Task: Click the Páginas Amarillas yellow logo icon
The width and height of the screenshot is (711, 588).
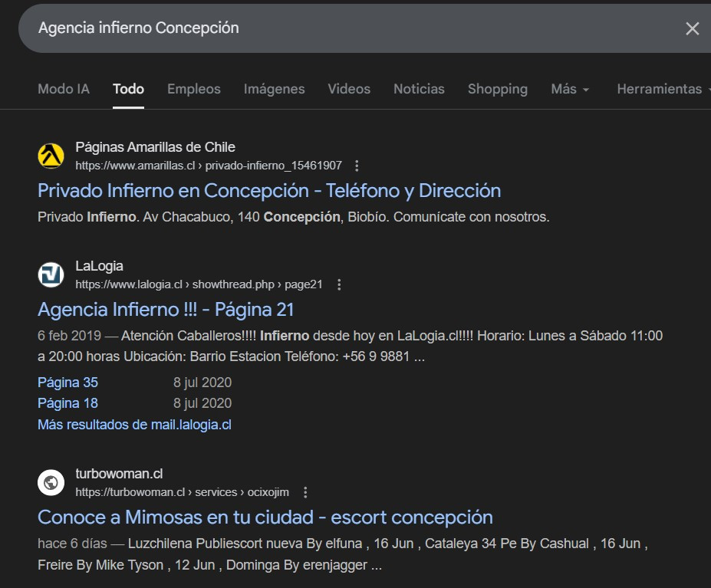Action: 51,156
